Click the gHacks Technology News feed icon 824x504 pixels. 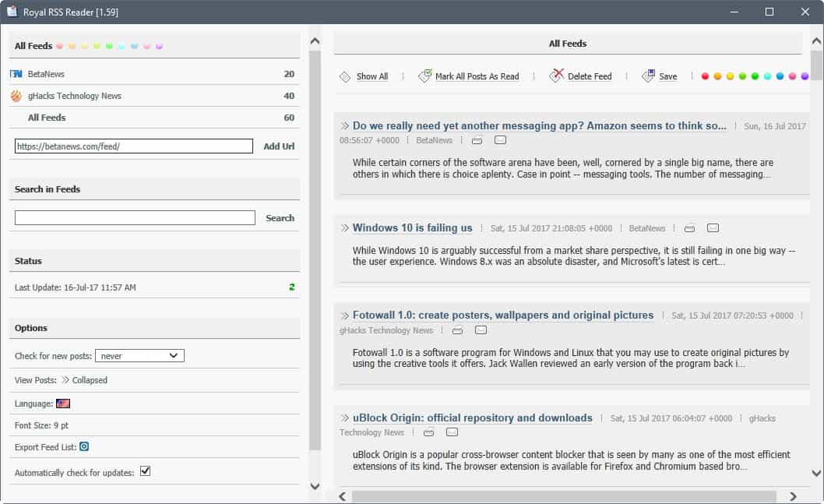pos(16,96)
